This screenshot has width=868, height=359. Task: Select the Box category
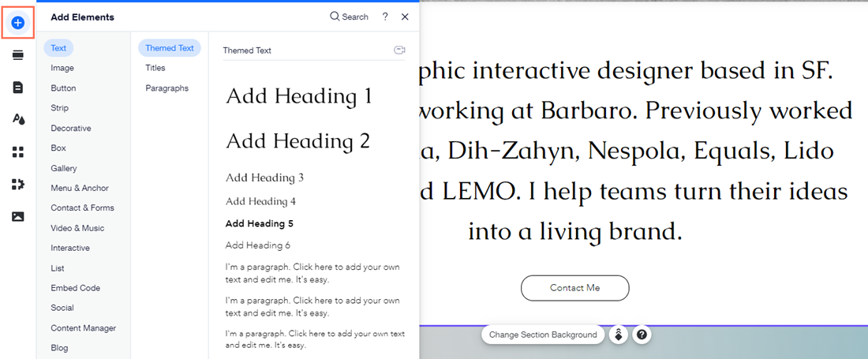point(58,148)
